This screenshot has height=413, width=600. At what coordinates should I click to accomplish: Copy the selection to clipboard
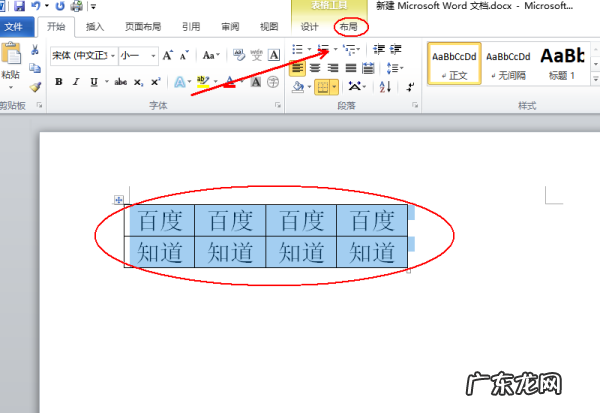tap(35, 68)
